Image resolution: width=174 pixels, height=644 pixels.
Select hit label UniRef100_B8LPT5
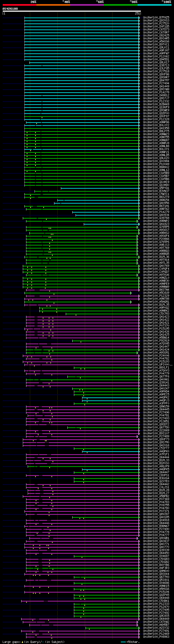[x=156, y=131]
